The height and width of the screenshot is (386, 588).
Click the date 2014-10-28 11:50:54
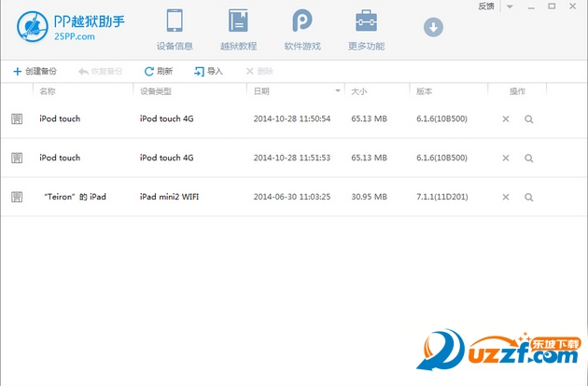(x=292, y=119)
